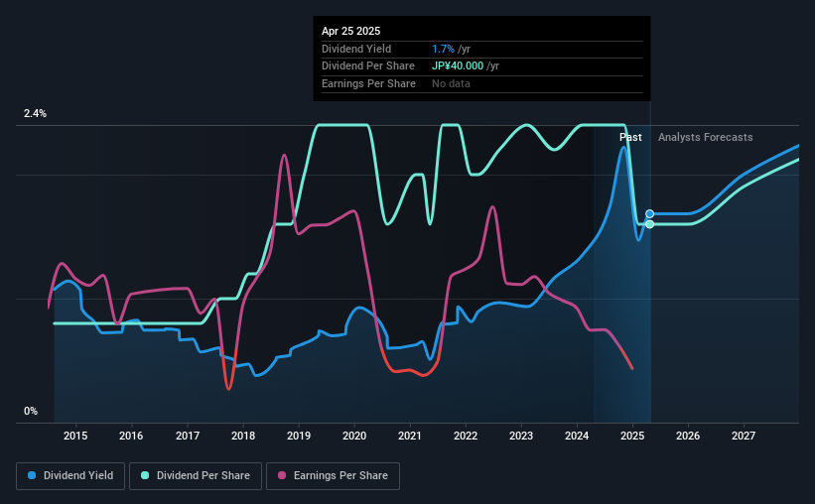Click the Apr 25 2025 tooltip date
Screen dimensions: 815x504
tap(350, 31)
